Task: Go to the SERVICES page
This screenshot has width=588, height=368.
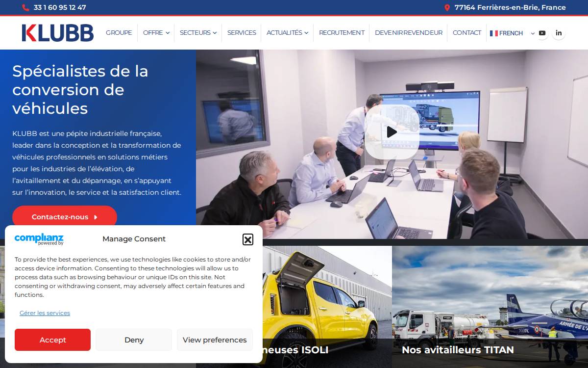Action: click(242, 33)
